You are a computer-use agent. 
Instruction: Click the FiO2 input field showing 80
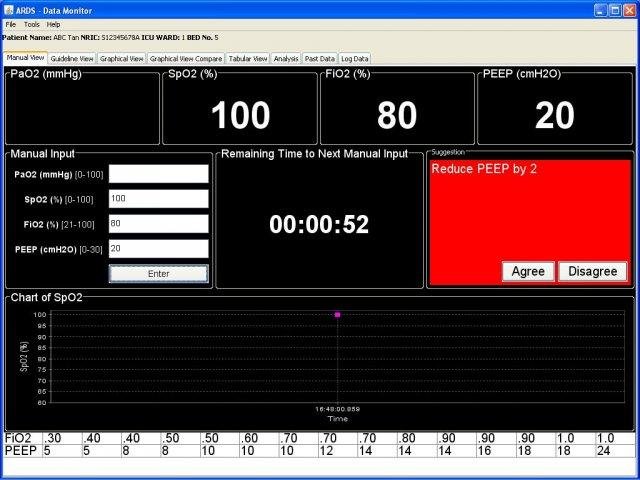(x=159, y=224)
